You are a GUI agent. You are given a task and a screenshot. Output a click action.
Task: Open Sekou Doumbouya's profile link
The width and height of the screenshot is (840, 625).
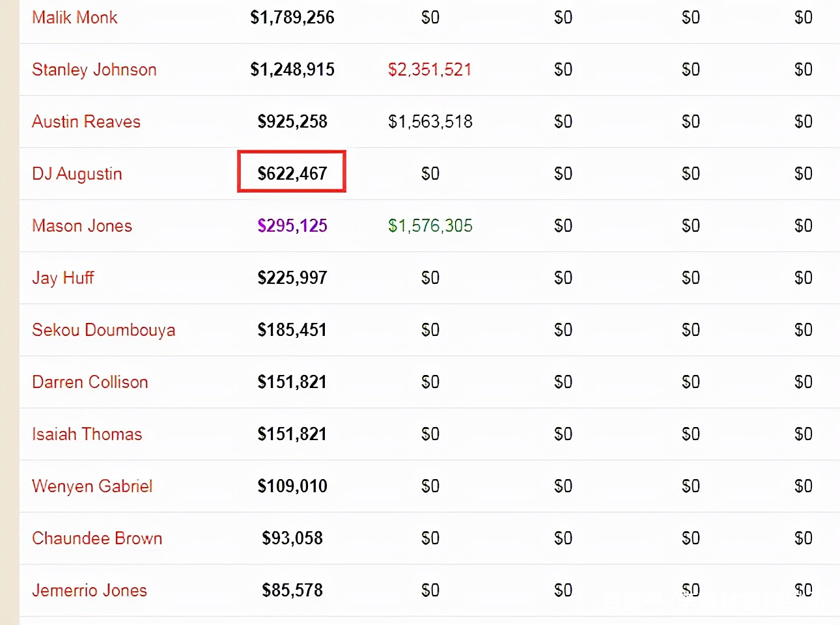(104, 330)
